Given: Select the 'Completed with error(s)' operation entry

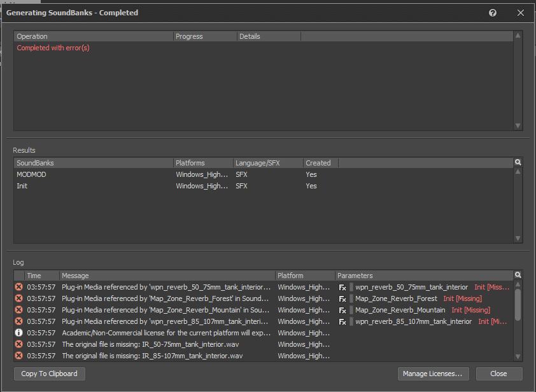Looking at the screenshot, I should 53,48.
